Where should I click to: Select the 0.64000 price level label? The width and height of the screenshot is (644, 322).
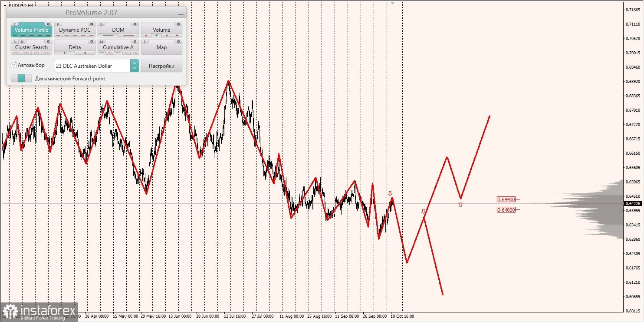pos(506,210)
